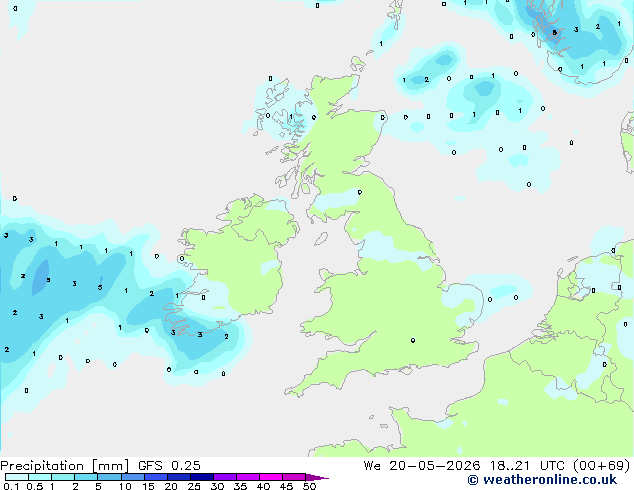Viewport: 634px width, 490px height.
Task: Pick the 20–25 mm legend swatch
Action: tap(179, 477)
